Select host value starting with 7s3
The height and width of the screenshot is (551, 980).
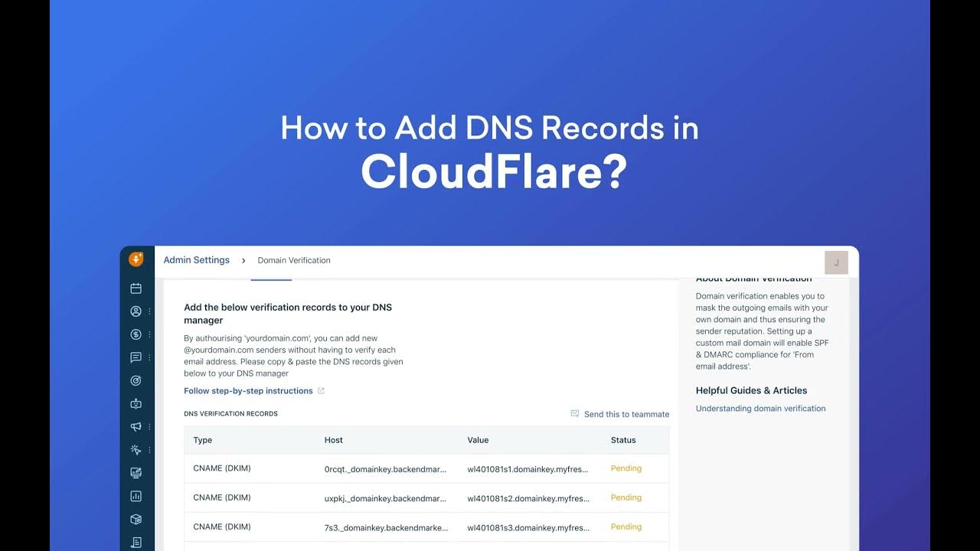(386, 527)
